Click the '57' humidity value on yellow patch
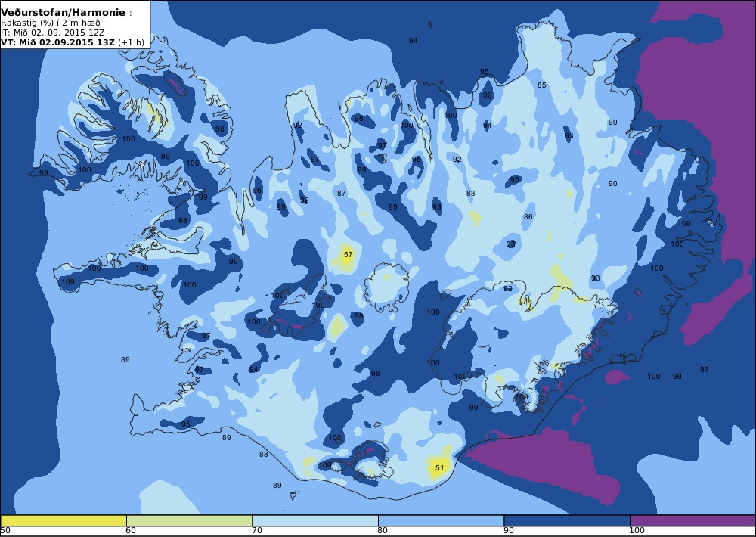Screen dimensions: 756x537 pos(348,254)
